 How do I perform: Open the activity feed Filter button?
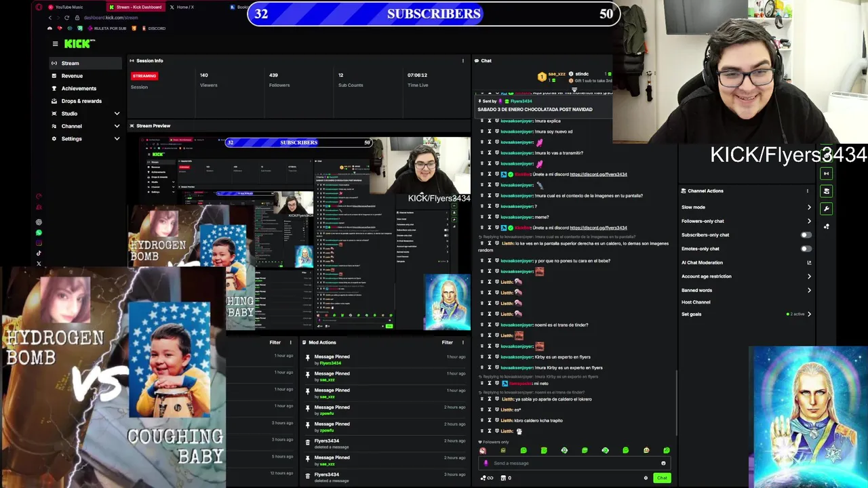[275, 342]
